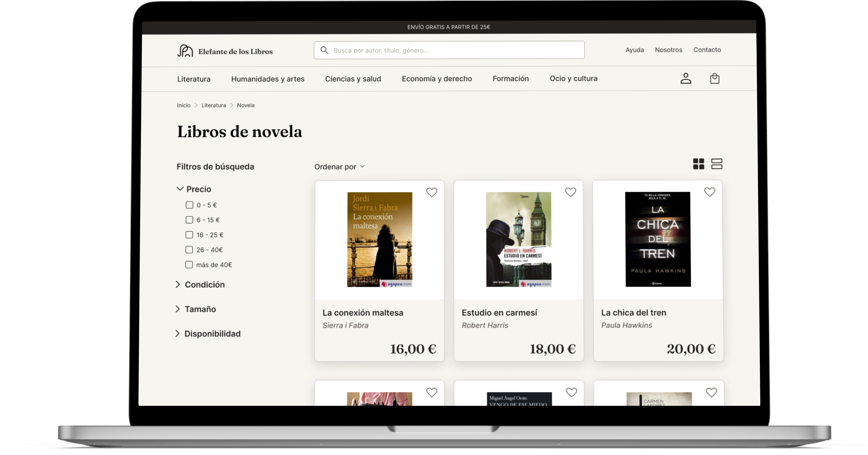Open Estudio en carmesí cover thumbnail
The height and width of the screenshot is (455, 868).
[519, 239]
